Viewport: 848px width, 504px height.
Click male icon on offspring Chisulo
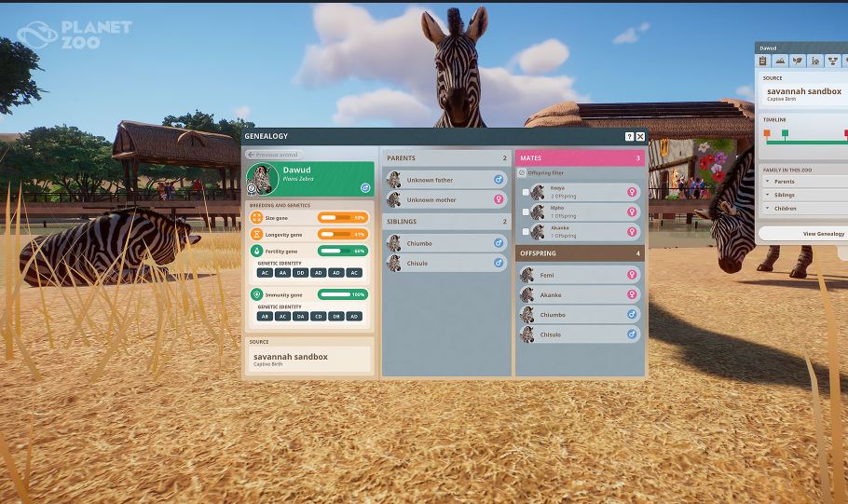632,334
